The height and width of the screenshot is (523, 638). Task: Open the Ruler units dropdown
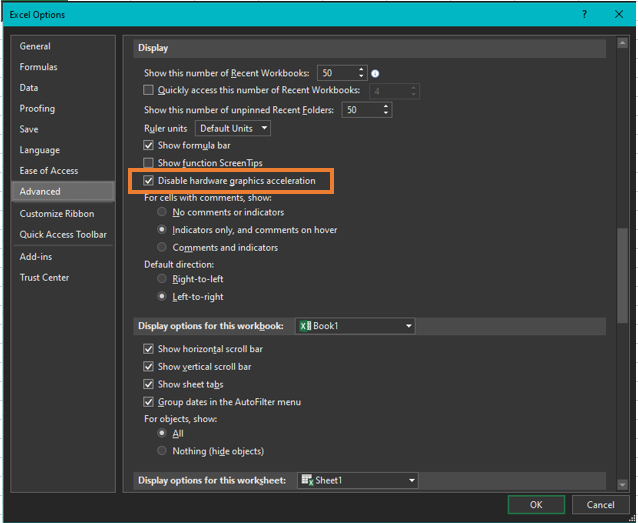[233, 128]
